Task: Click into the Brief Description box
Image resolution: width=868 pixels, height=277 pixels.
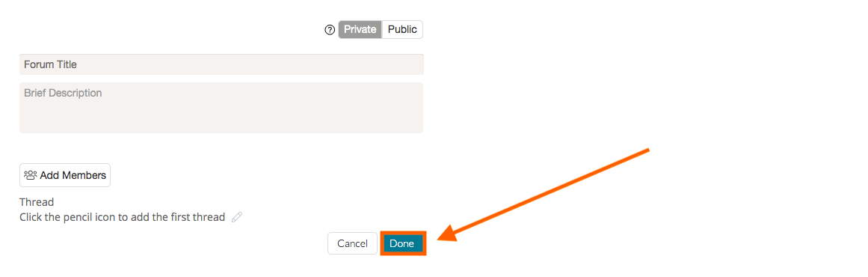Action: (221, 108)
